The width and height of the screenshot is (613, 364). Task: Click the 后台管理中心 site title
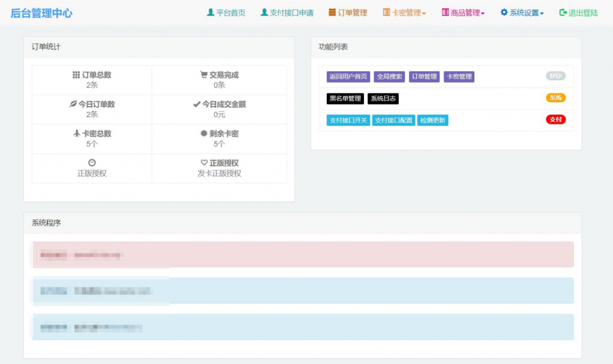click(41, 13)
